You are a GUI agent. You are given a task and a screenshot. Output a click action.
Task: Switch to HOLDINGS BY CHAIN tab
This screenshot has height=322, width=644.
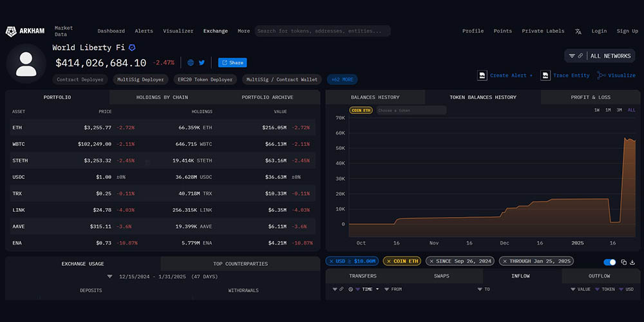162,97
